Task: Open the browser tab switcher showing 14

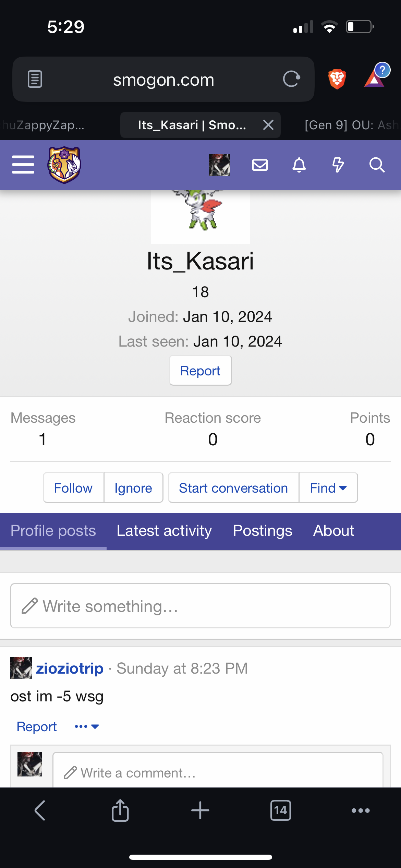Action: click(280, 810)
